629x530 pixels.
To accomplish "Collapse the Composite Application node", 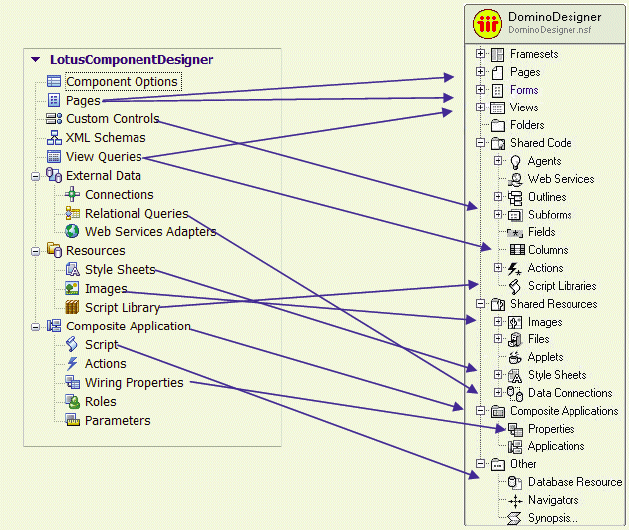I will pyautogui.click(x=36, y=327).
